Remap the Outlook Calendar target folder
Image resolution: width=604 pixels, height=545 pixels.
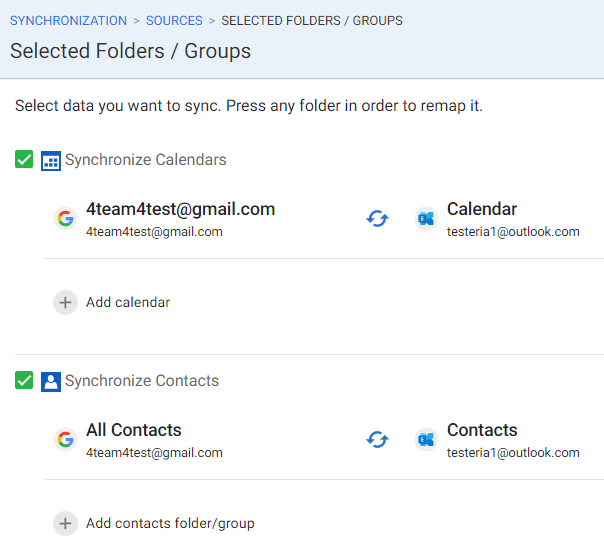pyautogui.click(x=482, y=210)
